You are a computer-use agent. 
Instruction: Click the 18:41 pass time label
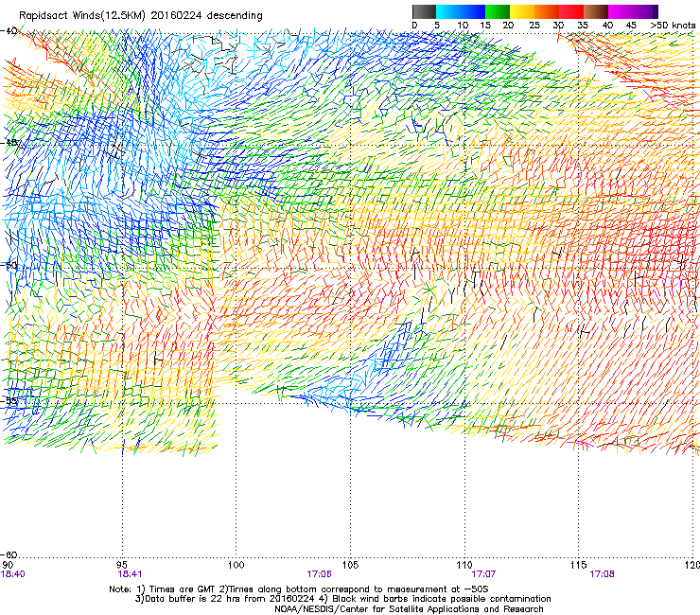click(130, 574)
